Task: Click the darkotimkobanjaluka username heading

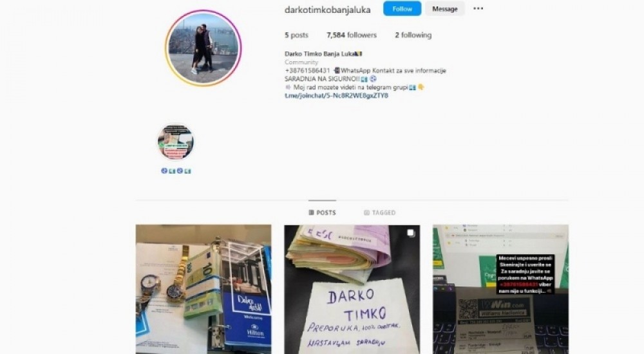Action: tap(328, 10)
